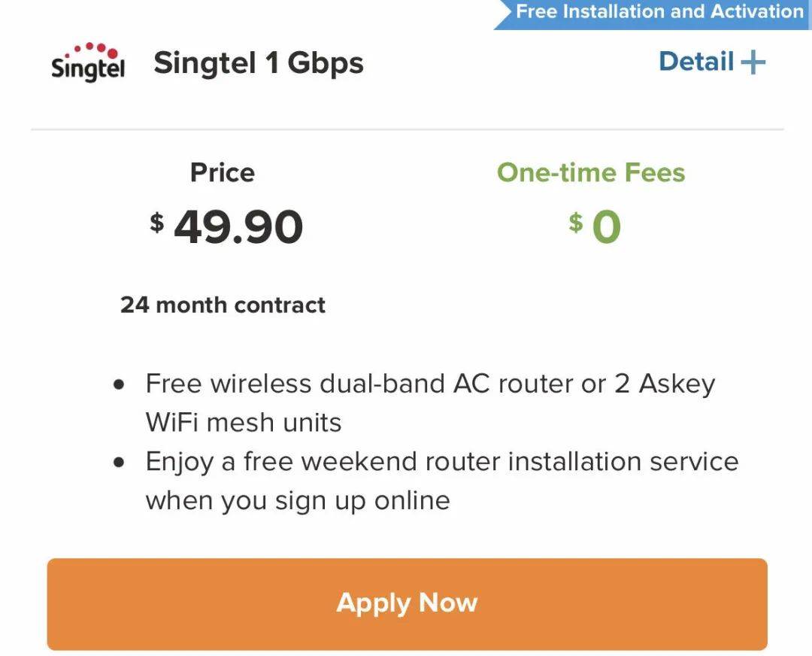Click the $49.90 price amount
812x656 pixels.
pyautogui.click(x=238, y=227)
